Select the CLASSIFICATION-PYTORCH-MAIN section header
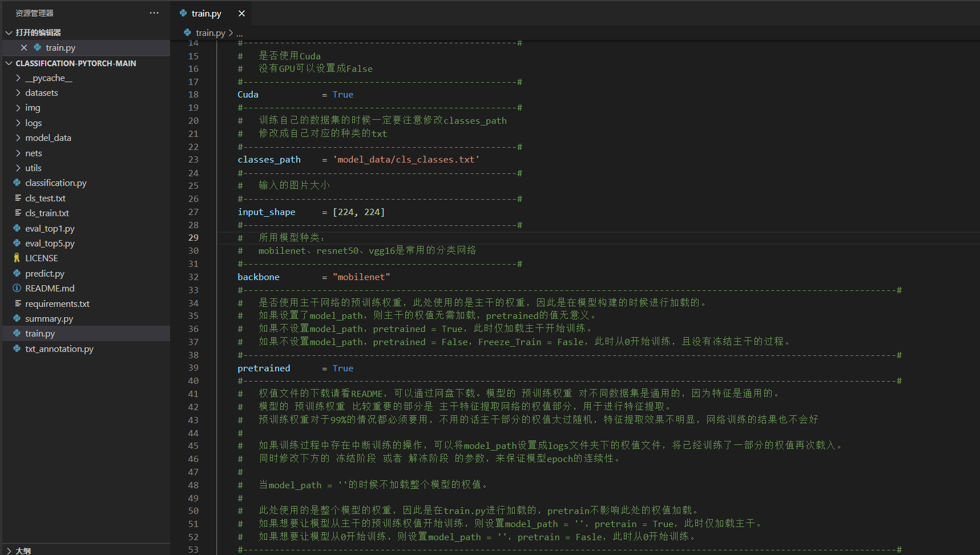The width and height of the screenshot is (980, 555). pos(76,63)
